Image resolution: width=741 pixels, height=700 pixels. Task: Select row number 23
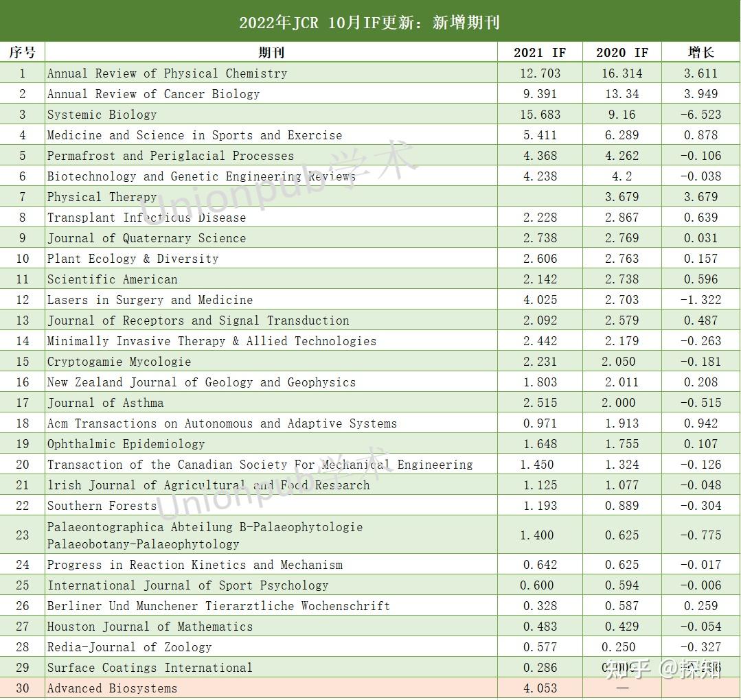(23, 534)
